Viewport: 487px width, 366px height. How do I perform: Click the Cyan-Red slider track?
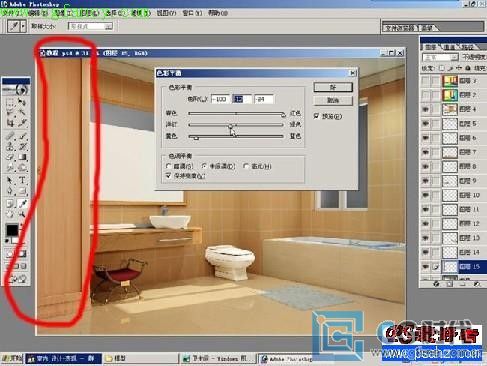click(236, 113)
